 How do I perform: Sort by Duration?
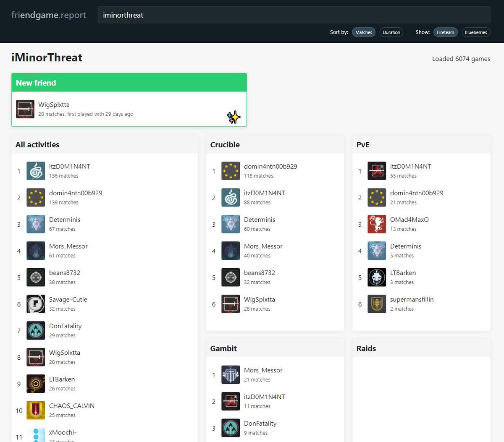tap(391, 32)
